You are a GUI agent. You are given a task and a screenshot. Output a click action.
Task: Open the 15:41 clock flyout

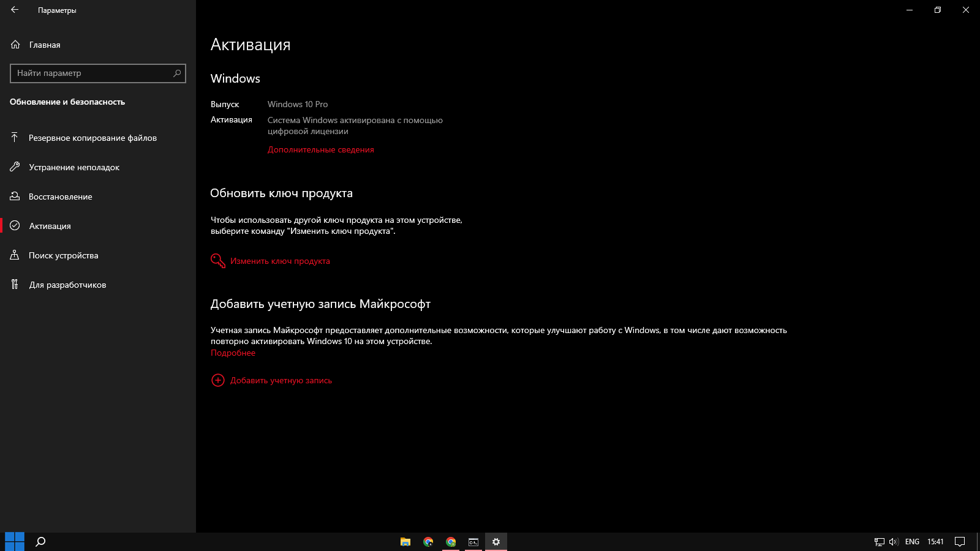click(x=935, y=542)
